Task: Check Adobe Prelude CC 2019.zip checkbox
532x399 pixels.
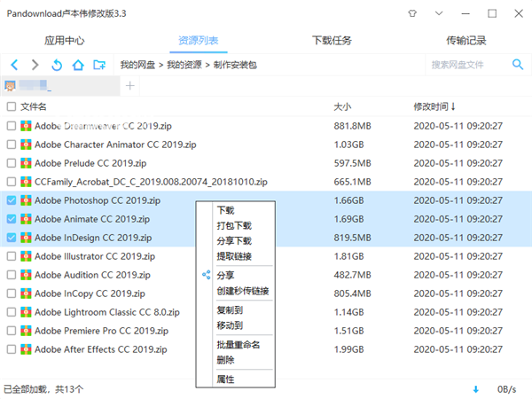Action: tap(11, 163)
